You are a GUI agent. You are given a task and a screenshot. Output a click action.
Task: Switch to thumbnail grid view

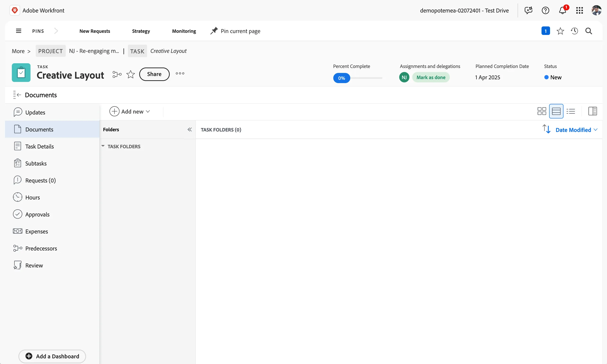point(542,111)
